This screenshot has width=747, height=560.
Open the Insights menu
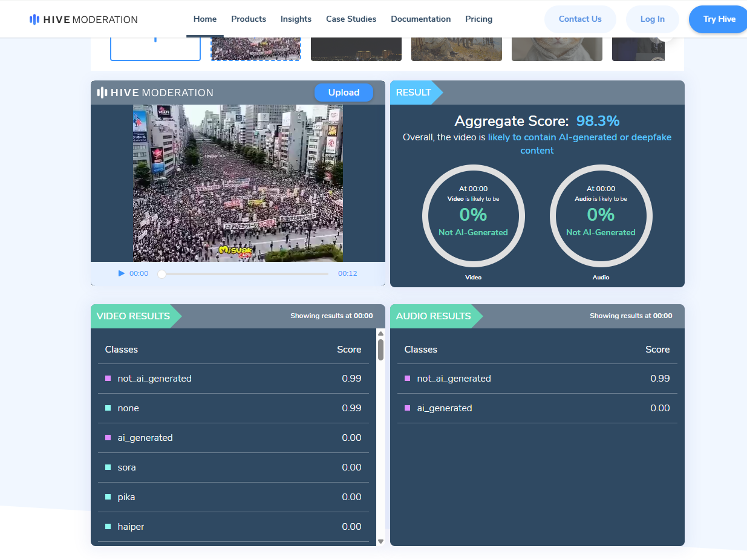coord(296,19)
